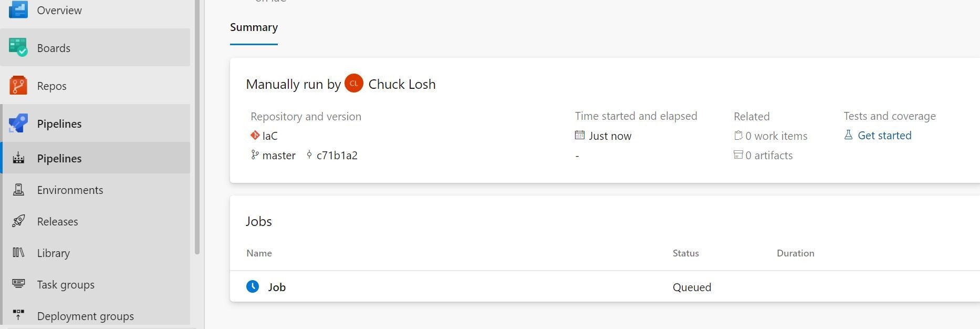
Task: Click the sidebar vertical scrollbar
Action: tap(197, 126)
